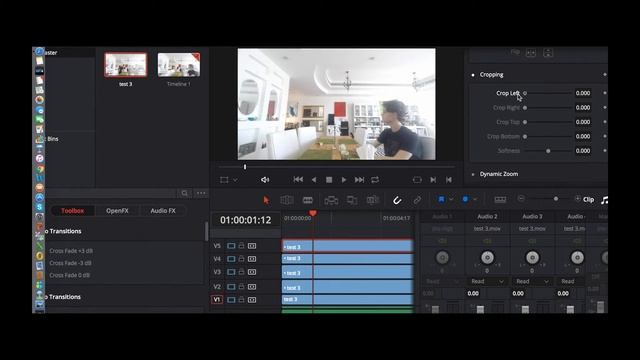Viewport: 640px width, 360px height.
Task: Open Audio 3 Read automation dropdown
Action: [532, 281]
